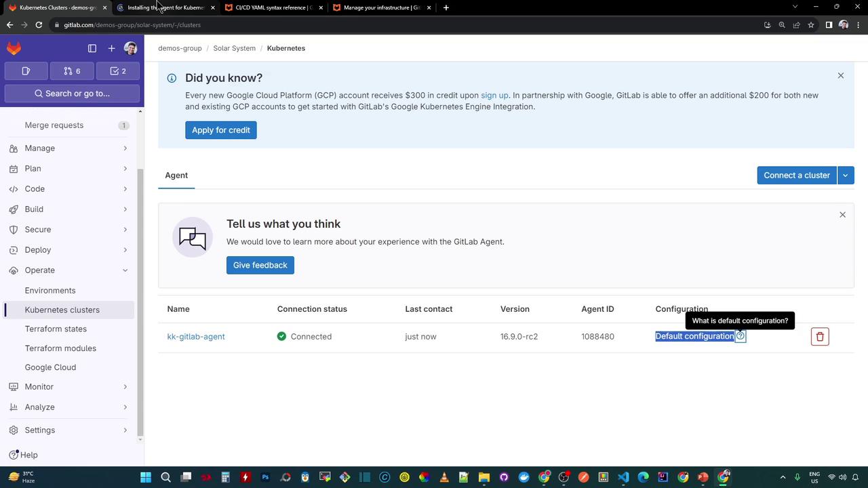This screenshot has width=868, height=488.
Task: Toggle the sidebar collapse icon
Action: point(92,48)
